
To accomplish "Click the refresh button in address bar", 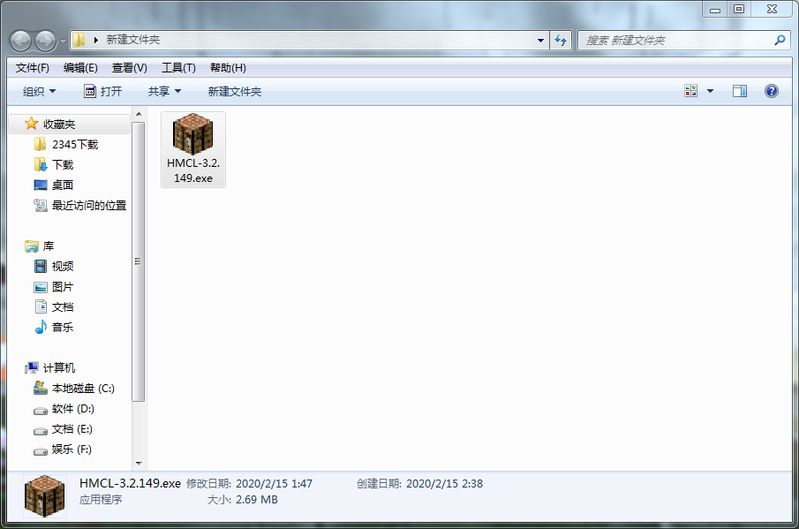I will (561, 40).
